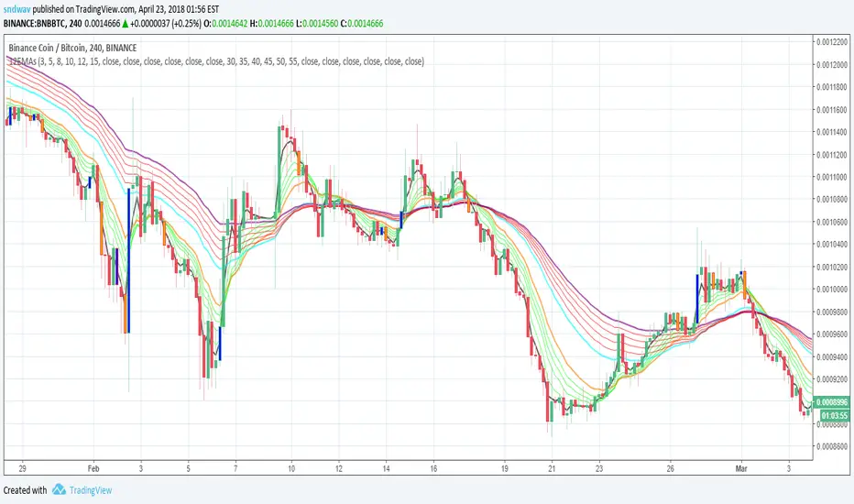Click the 19 date label on time axis

pos(504,468)
